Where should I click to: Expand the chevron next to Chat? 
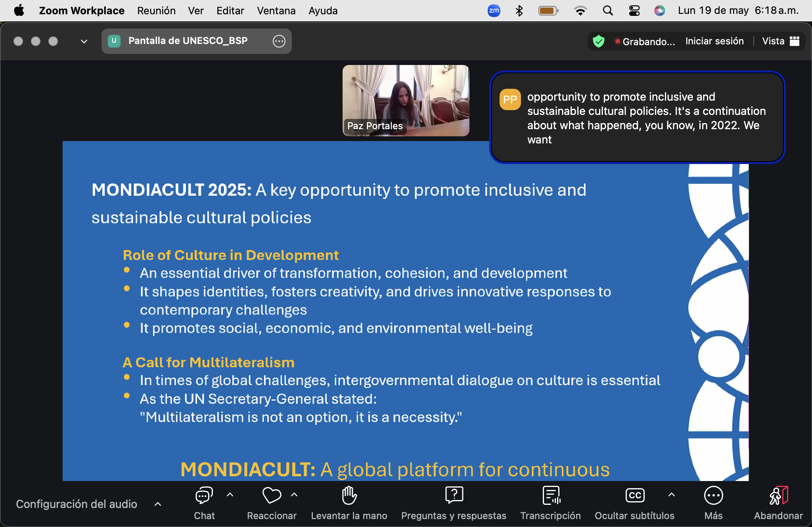[230, 495]
